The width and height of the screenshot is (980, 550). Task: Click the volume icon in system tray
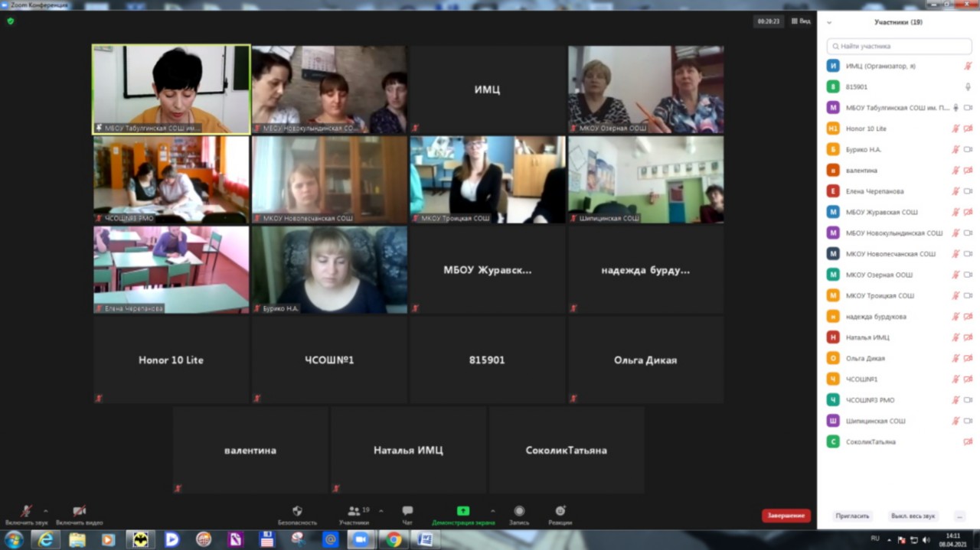pos(926,540)
